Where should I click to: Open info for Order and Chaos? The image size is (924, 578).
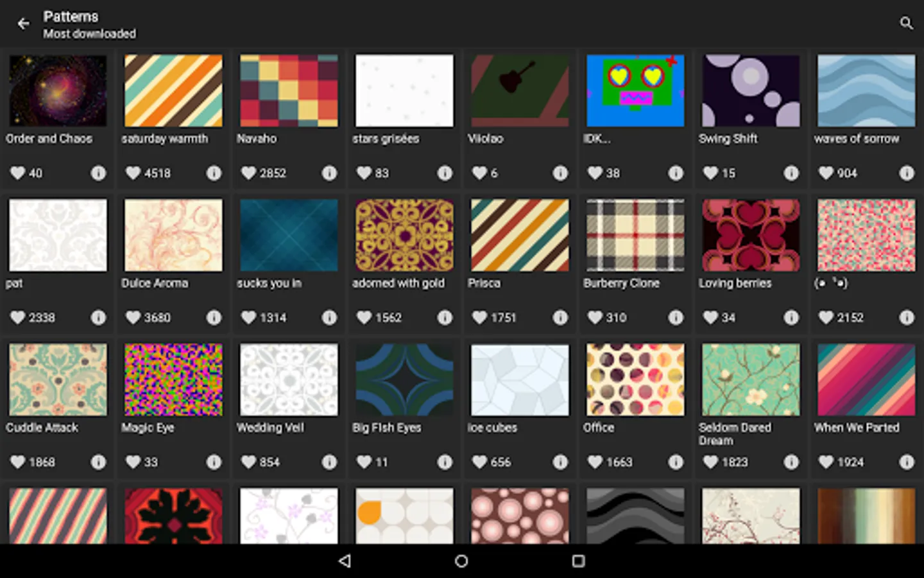[x=98, y=173]
